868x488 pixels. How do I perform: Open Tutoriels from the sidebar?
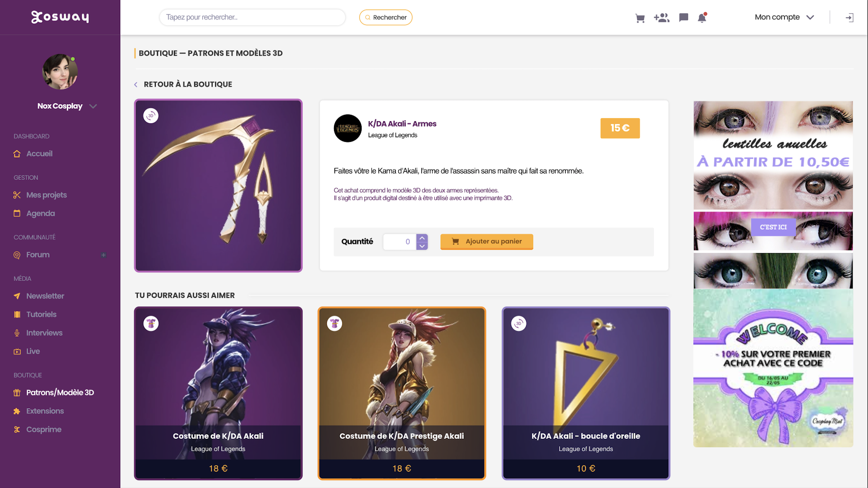pyautogui.click(x=41, y=314)
